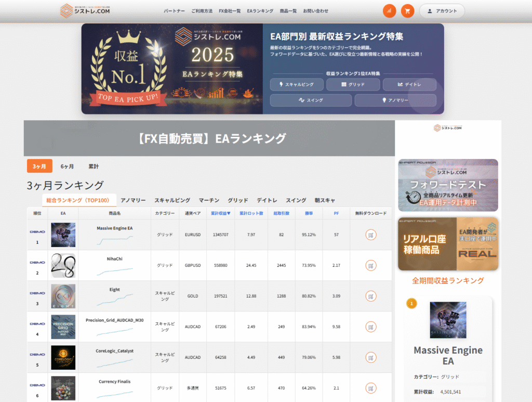
Task: Click the Sistre.COM logo in header
Action: tap(85, 10)
